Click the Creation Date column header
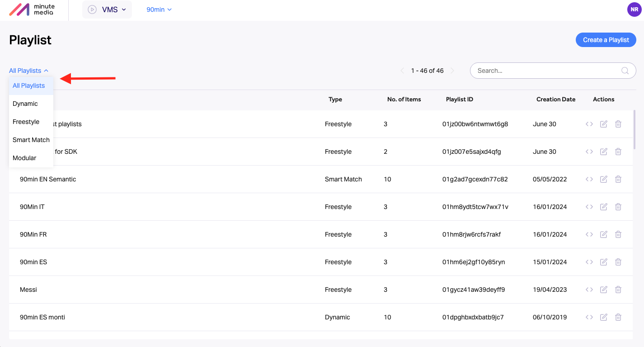The width and height of the screenshot is (644, 347). point(556,100)
